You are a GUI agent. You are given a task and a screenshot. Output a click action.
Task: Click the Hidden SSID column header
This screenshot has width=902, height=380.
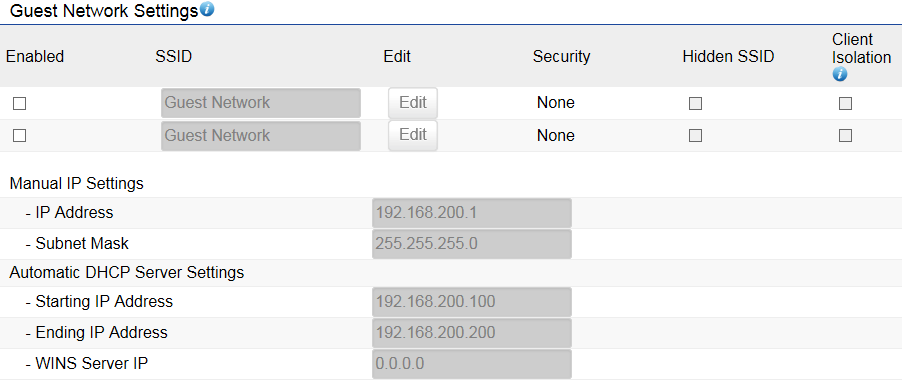tap(728, 56)
